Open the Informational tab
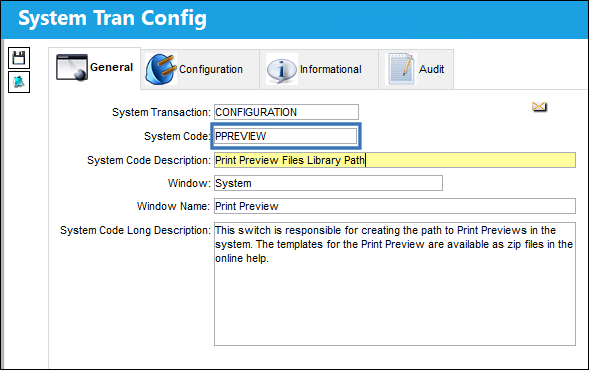The image size is (589, 370). click(x=319, y=69)
